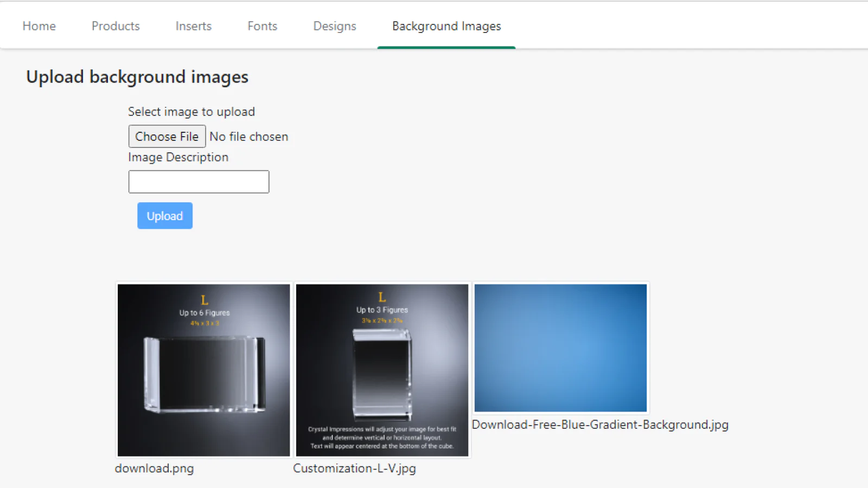Click the Background Images tab

(446, 26)
